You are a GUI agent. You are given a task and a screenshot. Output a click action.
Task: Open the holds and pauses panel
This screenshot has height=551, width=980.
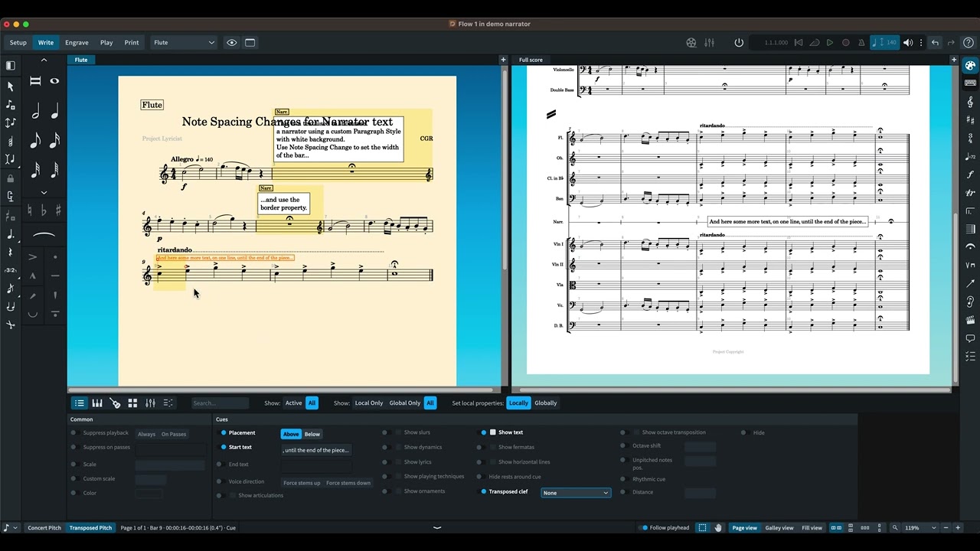pos(970,247)
